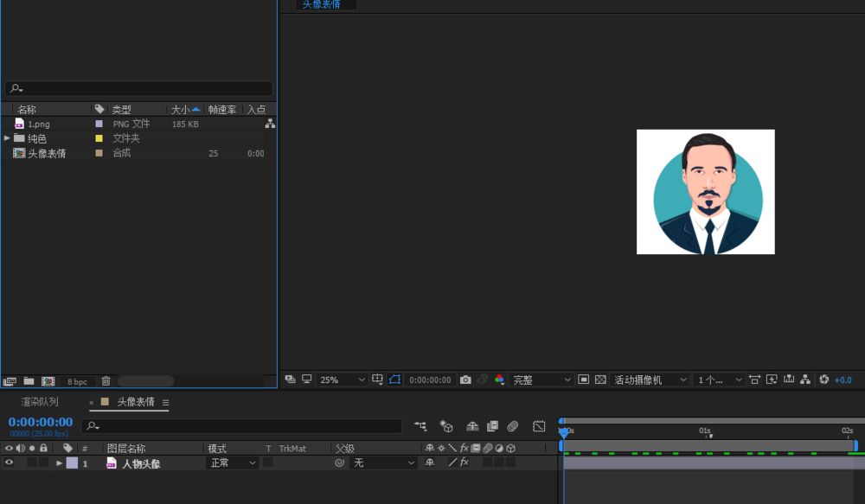Toggle Preserve Transparency box for 人物头像
Viewport: 865px width, 504px height.
267,463
